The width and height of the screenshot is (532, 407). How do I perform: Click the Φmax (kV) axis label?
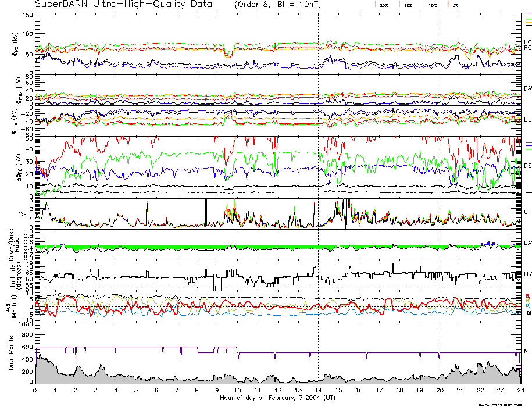[x=18, y=90]
